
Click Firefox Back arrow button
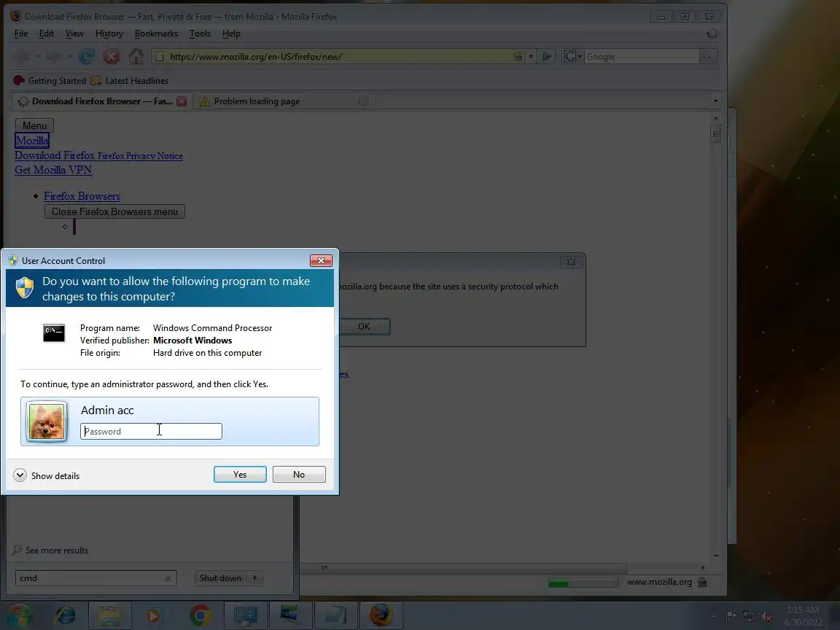coord(22,56)
